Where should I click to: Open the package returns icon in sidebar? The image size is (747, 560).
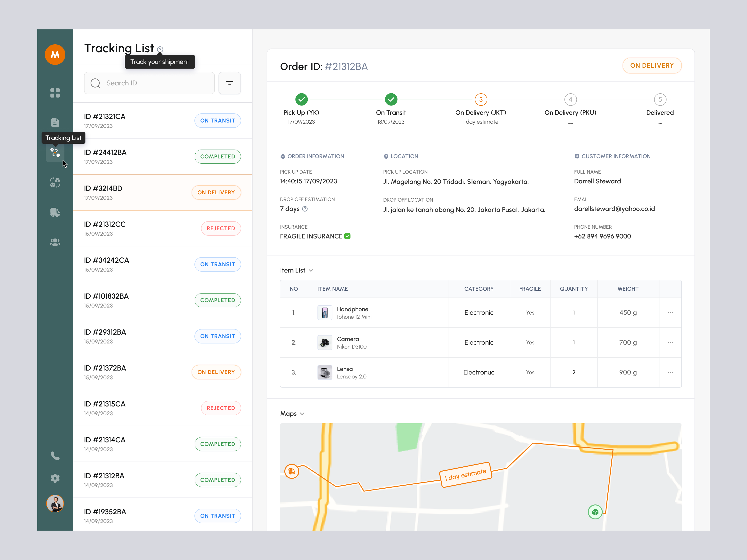[x=55, y=183]
